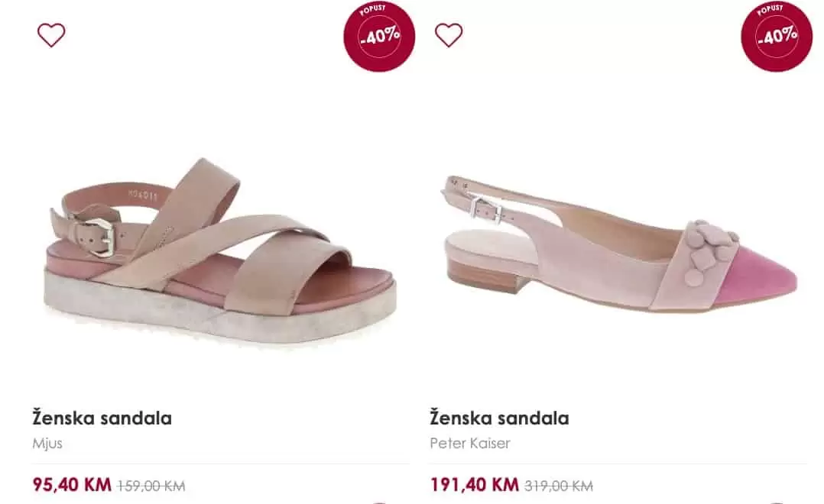Click the crossed-out 159,00 KM price
This screenshot has height=504, width=824.
pos(151,484)
